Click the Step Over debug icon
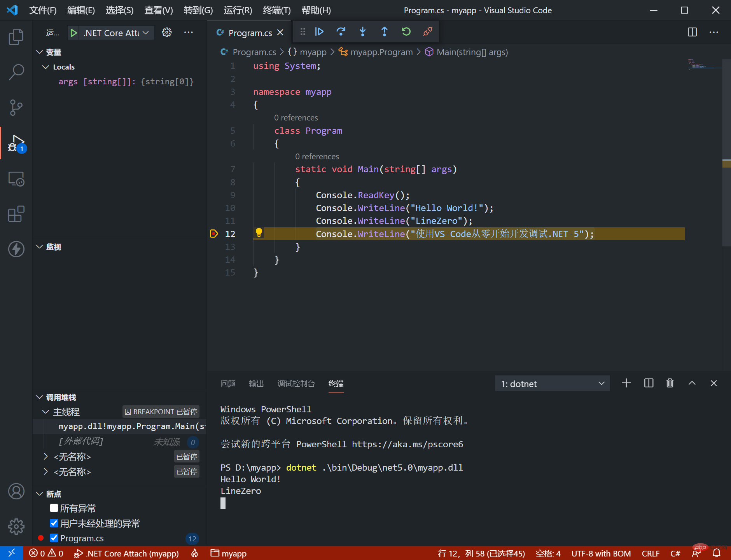The width and height of the screenshot is (731, 560). click(x=341, y=31)
